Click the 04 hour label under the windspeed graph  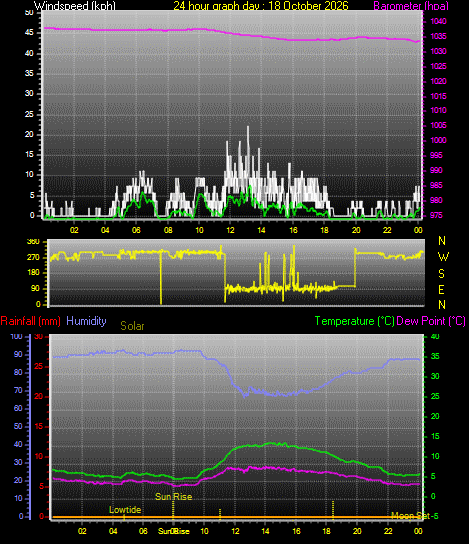pos(105,230)
